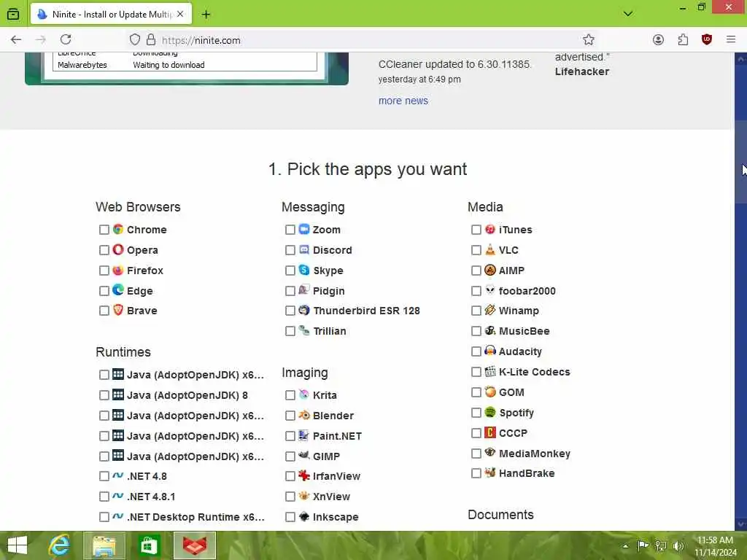Tick the Inkscape checkbox

pyautogui.click(x=290, y=517)
